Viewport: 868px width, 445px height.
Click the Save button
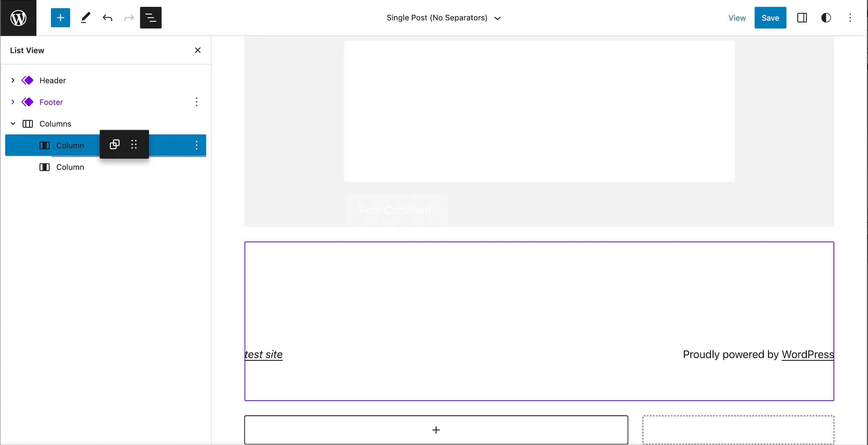coord(770,18)
